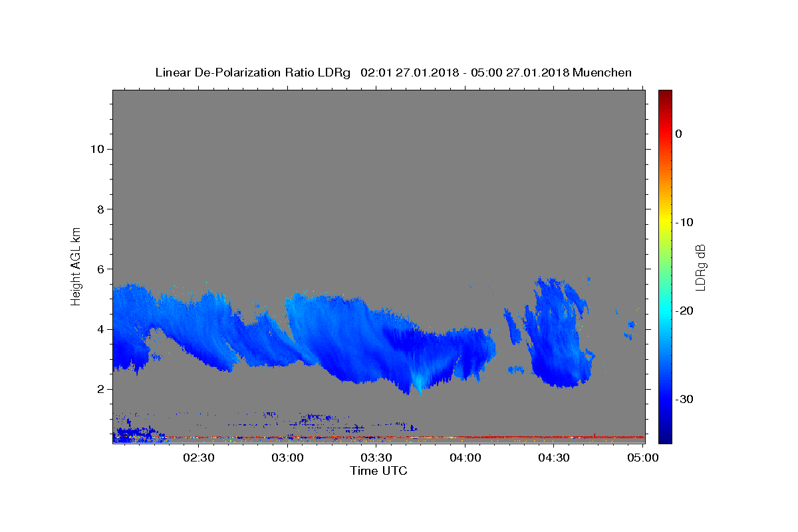
Task: Click the colorbar value label -10
Action: (684, 222)
